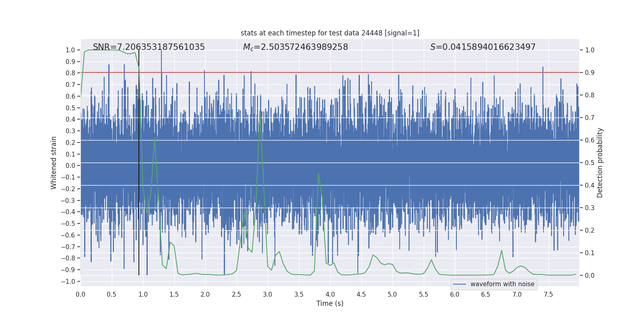Image resolution: width=644 pixels, height=322 pixels.
Task: Select the 6.0 tick on the Time axis
Action: (x=455, y=294)
